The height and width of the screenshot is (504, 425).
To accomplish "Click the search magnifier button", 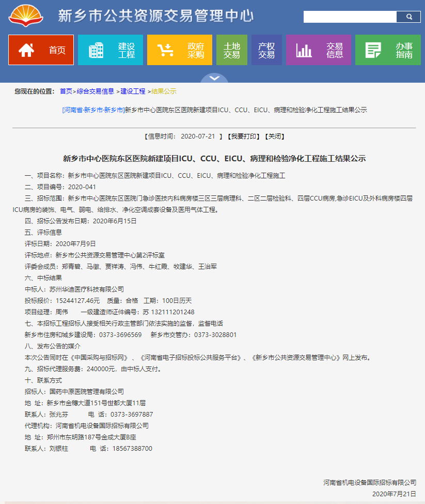I will [408, 17].
